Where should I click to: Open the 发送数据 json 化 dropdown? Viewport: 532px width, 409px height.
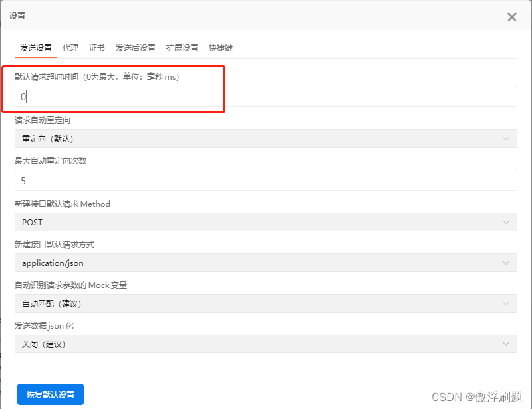pyautogui.click(x=266, y=344)
